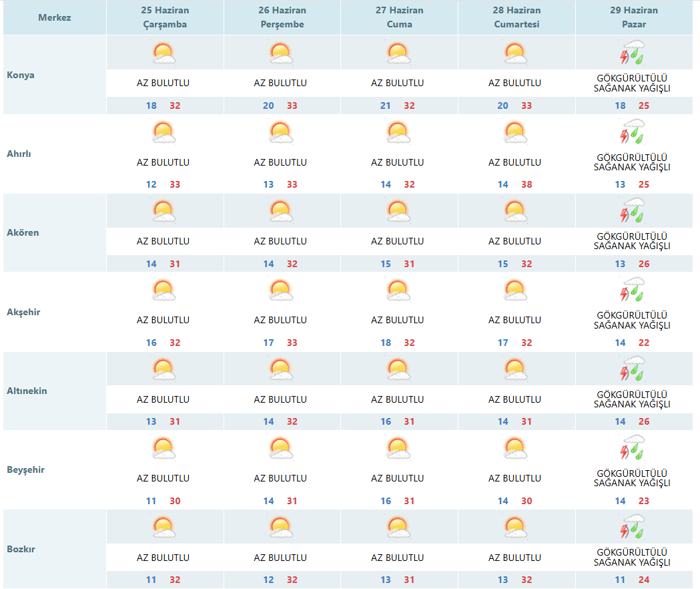Select the 28 Haziran Cumartesi header
Screen dimensions: 700x589
[516, 17]
